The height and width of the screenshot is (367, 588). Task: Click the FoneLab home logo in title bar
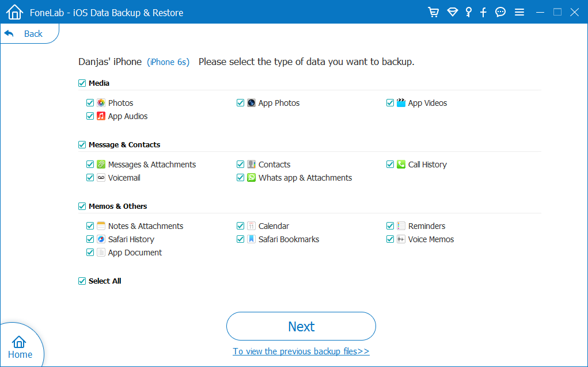[14, 12]
